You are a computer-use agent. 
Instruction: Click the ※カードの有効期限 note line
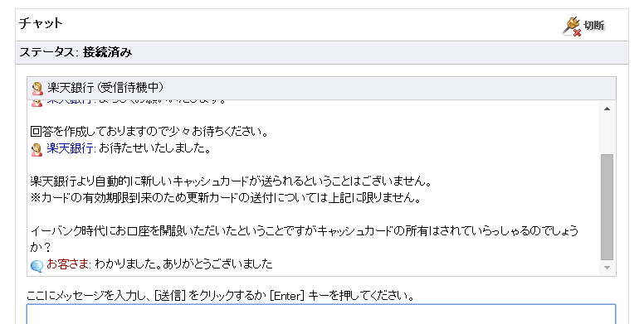[227, 198]
